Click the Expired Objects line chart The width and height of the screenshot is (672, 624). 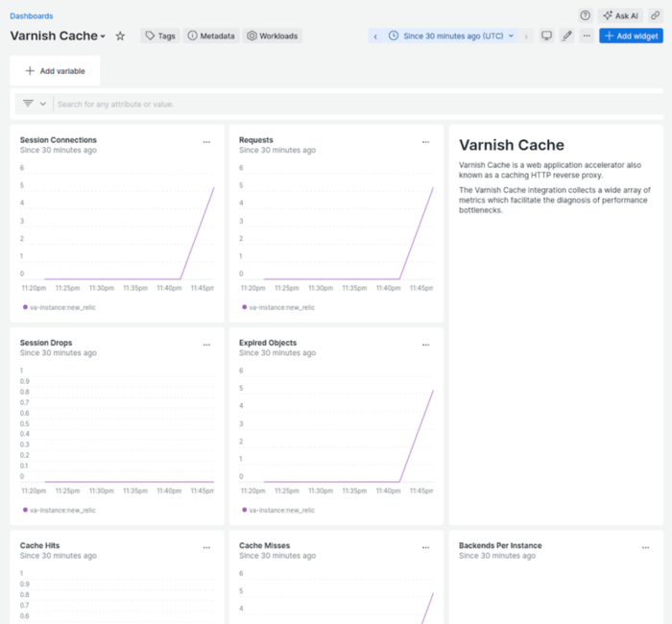tap(336, 430)
